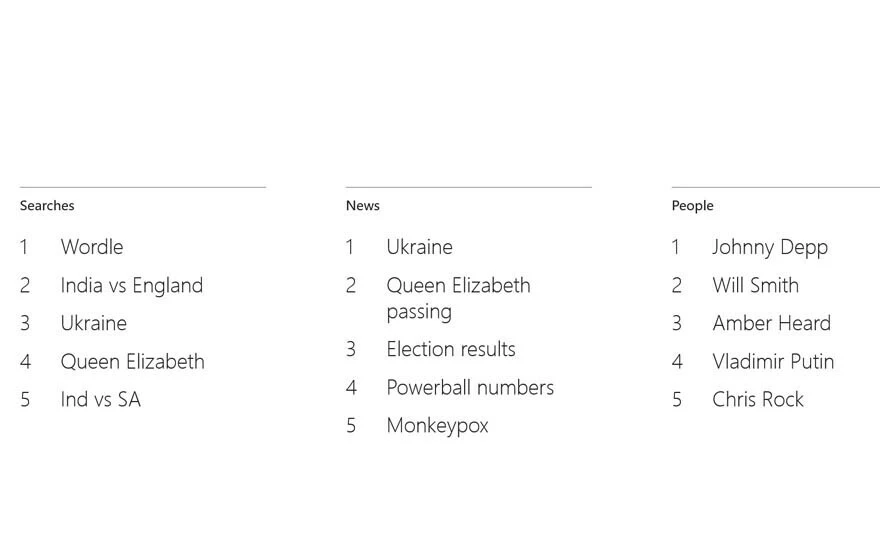The height and width of the screenshot is (551, 880).
Task: Click Ukraine in the Searches list
Action: coord(93,323)
